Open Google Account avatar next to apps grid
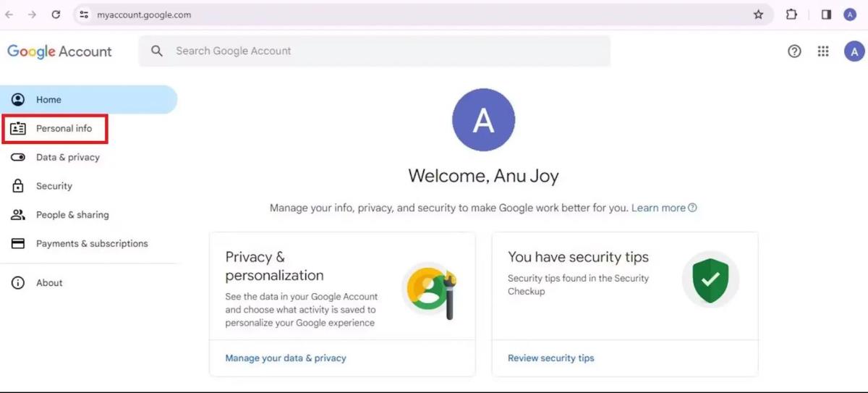This screenshot has width=868, height=393. tap(854, 51)
